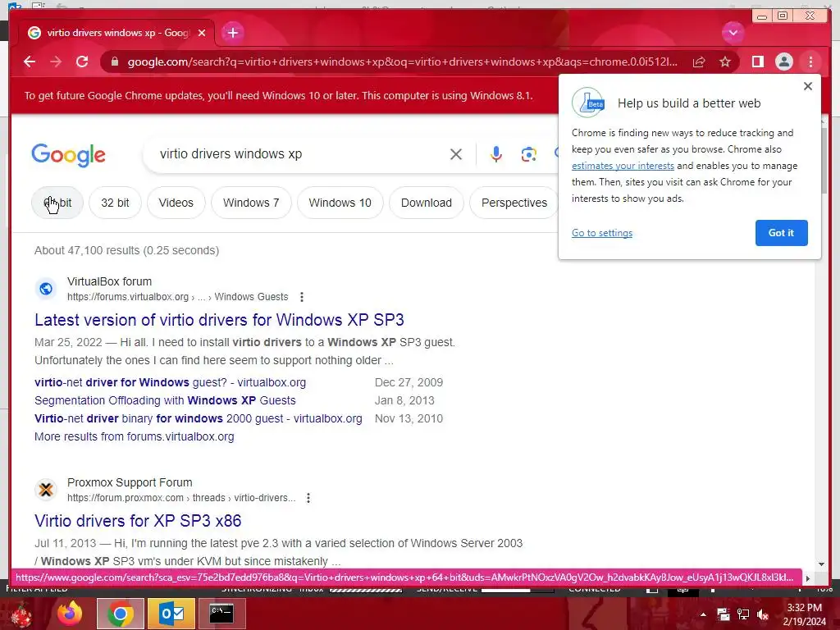840x630 pixels.
Task: Open the VirtualBox forum result options menu
Action: 302,297
